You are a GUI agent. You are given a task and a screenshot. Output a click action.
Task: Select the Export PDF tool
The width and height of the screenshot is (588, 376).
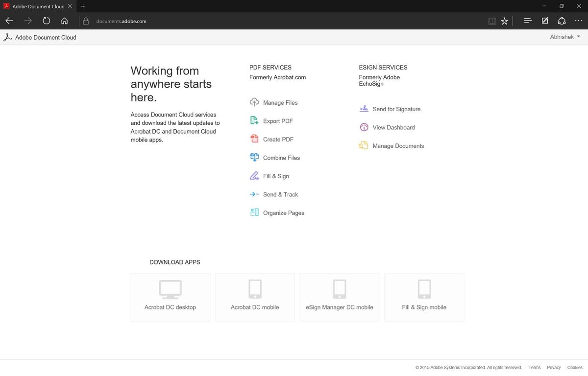coord(278,120)
